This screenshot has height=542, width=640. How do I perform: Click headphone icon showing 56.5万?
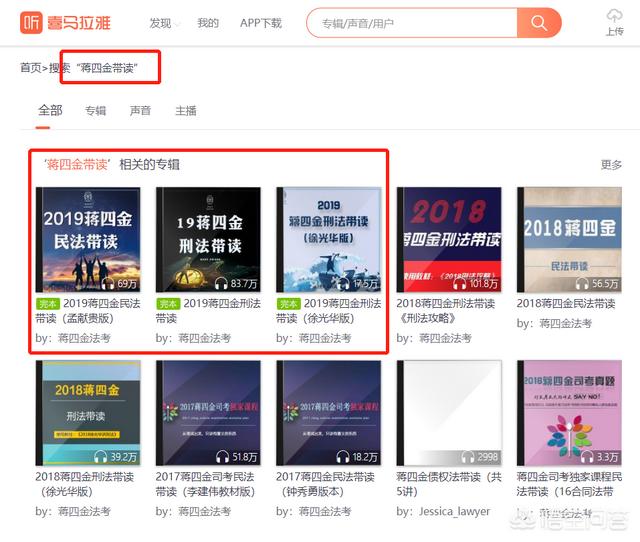coord(582,283)
